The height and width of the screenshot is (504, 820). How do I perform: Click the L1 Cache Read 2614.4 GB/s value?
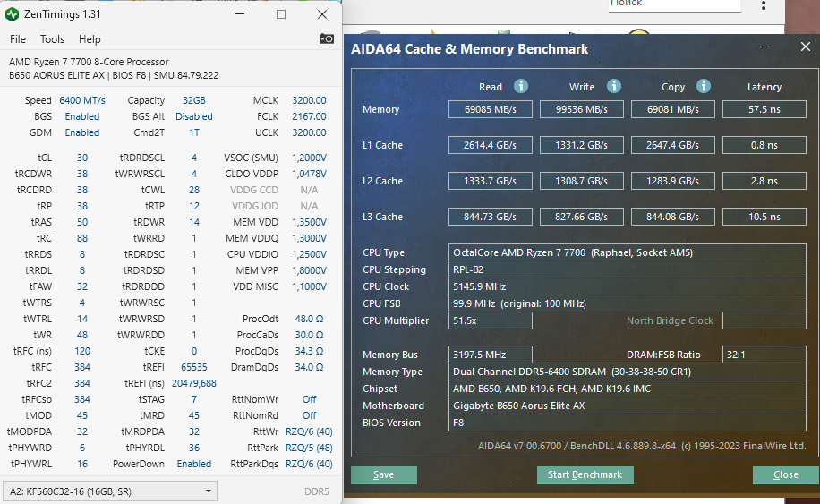491,145
